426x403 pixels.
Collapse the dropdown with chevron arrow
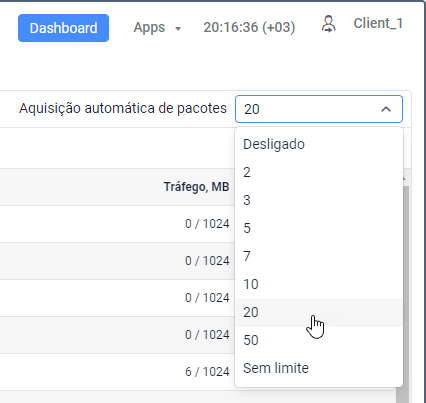pos(386,109)
